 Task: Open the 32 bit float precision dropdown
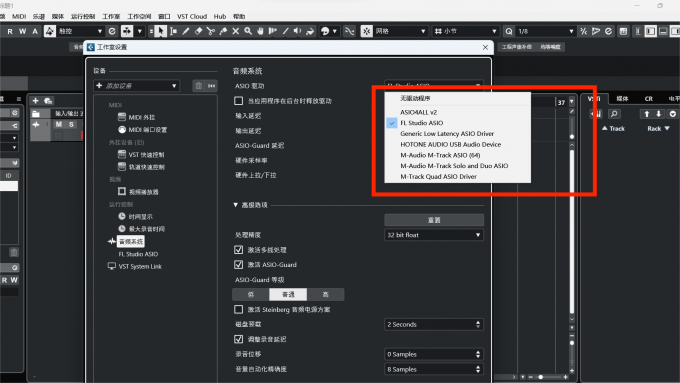(434, 235)
